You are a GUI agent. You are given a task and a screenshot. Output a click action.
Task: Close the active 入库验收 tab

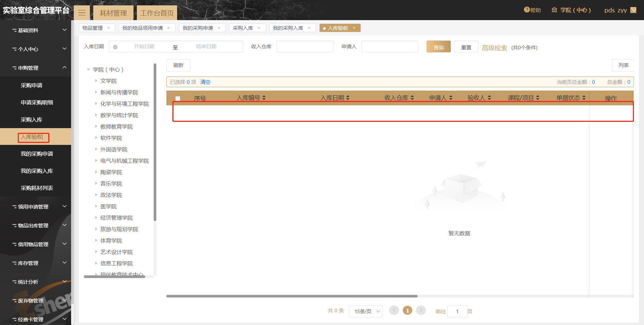354,28
